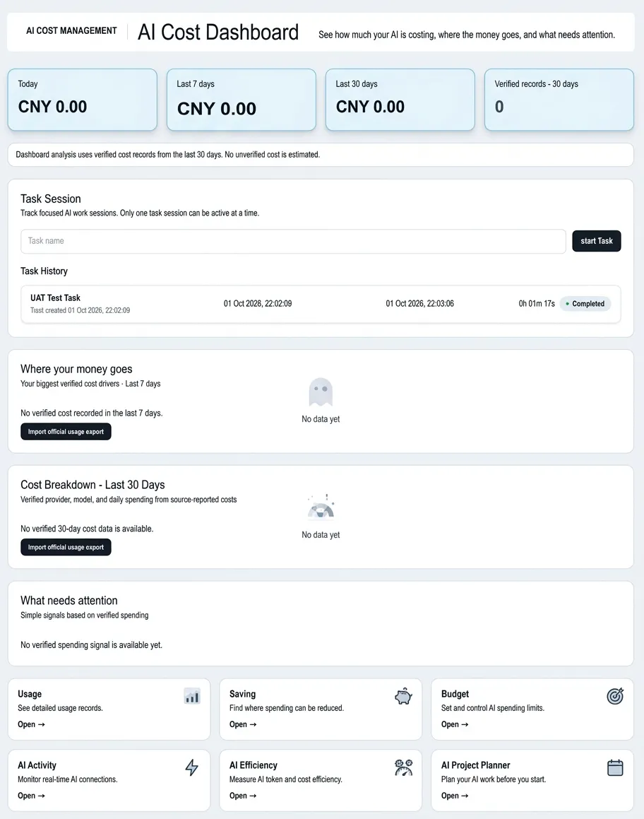Click the Task History heading
Screen dimensions: 644x819
click(x=44, y=271)
